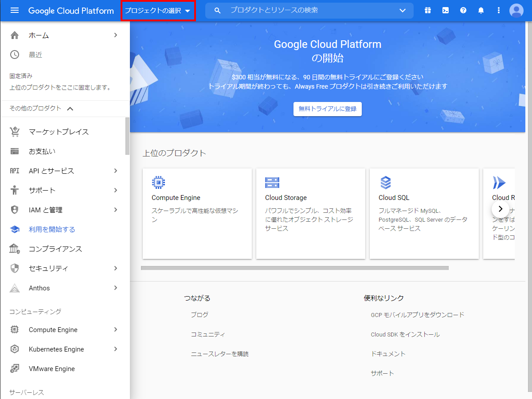Expand the search bar dropdown arrow
The height and width of the screenshot is (399, 532).
click(403, 10)
